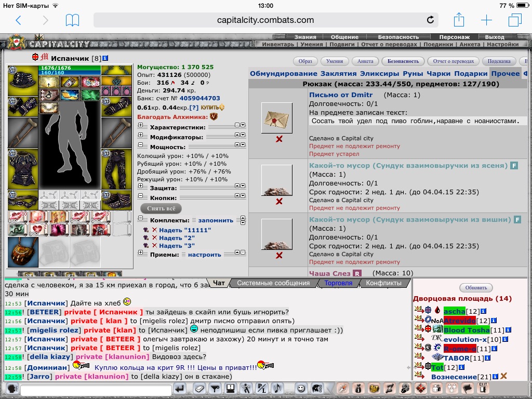Open the Конфликты chat tab

click(x=383, y=283)
